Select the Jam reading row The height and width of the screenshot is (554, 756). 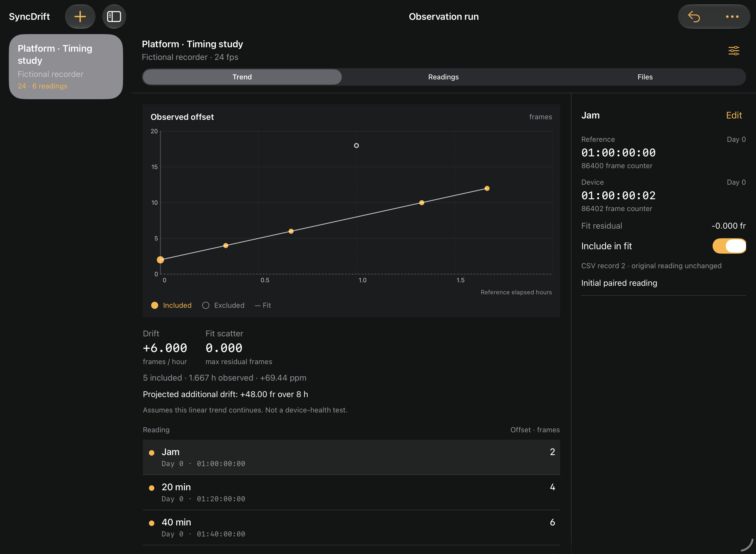(x=351, y=457)
